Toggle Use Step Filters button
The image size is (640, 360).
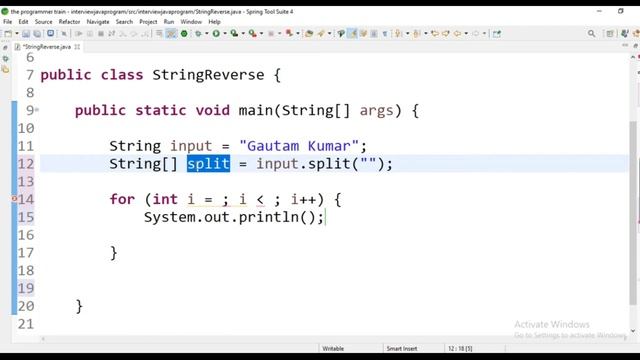171,33
